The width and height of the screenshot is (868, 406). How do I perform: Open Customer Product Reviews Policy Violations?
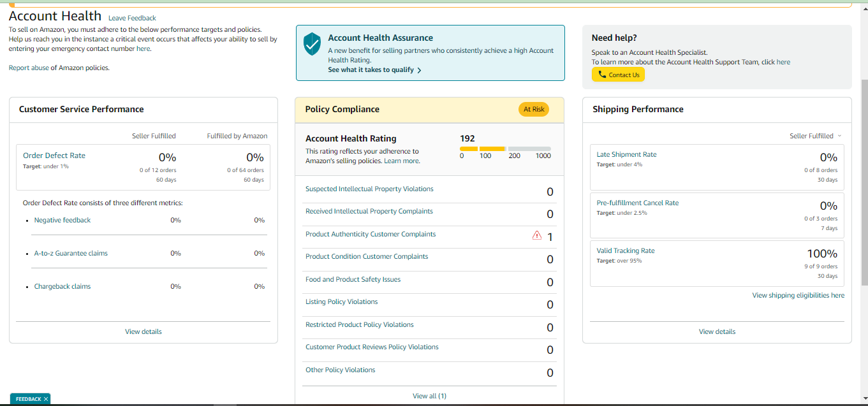(x=372, y=347)
